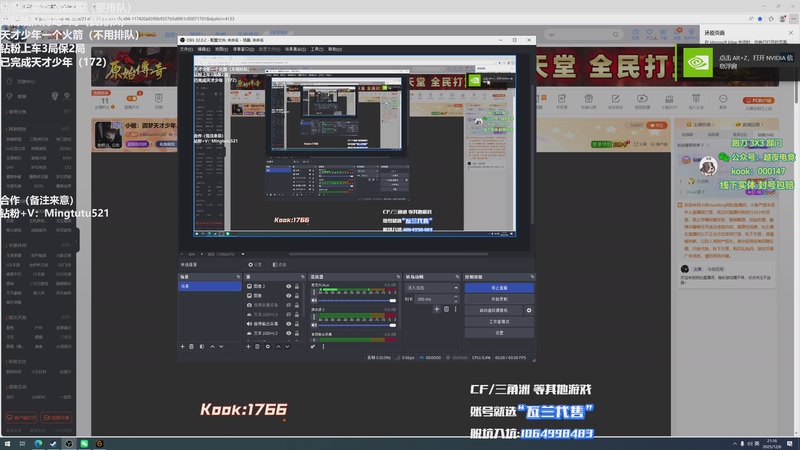The width and height of the screenshot is (800, 450).
Task: Move source up with Sources up arrow
Action: pyautogui.click(x=278, y=346)
